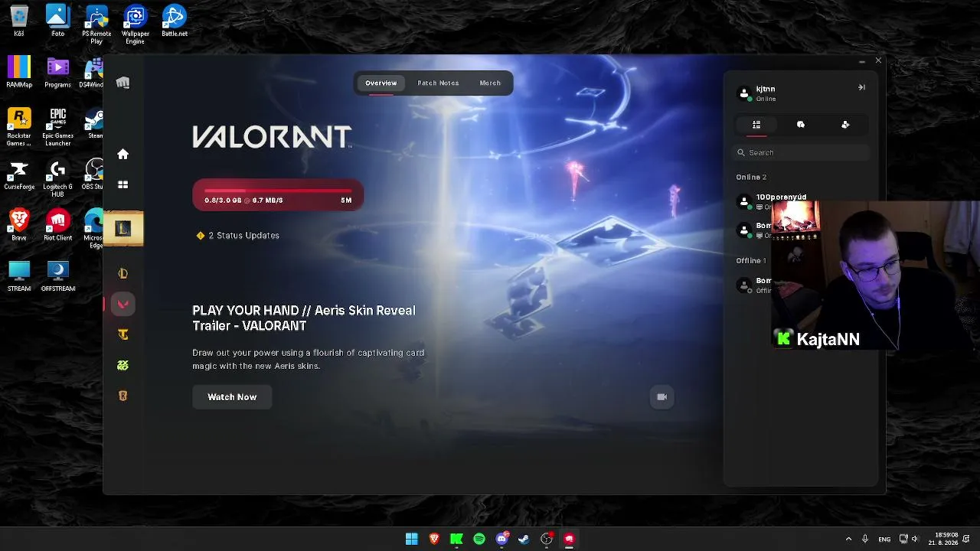Open the Foto desktop shortcut
The height and width of the screenshot is (551, 980).
(58, 21)
